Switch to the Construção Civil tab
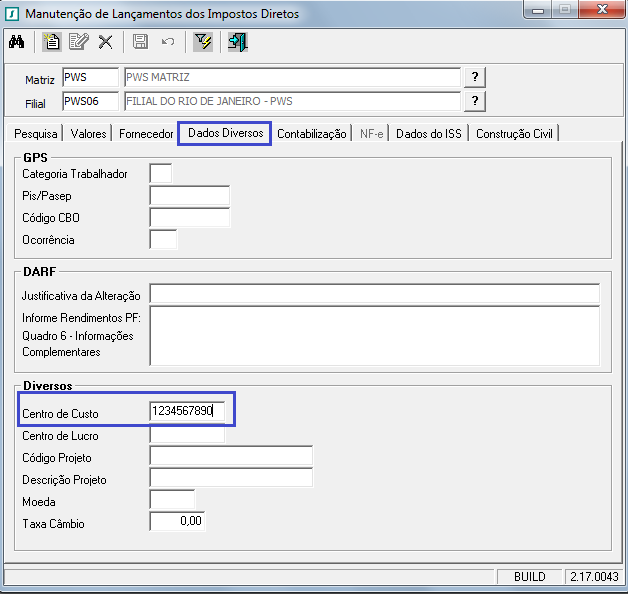The height and width of the screenshot is (594, 628). pos(516,134)
